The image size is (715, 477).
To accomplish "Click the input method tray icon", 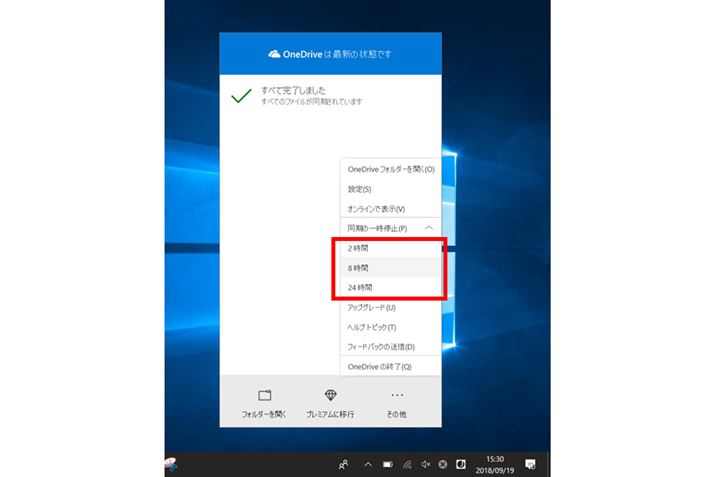I will point(461,465).
